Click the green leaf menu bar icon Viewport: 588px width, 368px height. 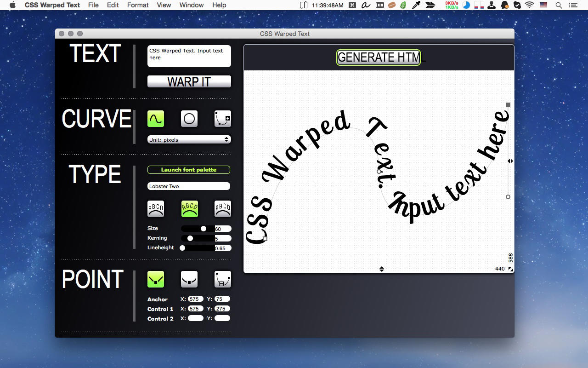404,5
